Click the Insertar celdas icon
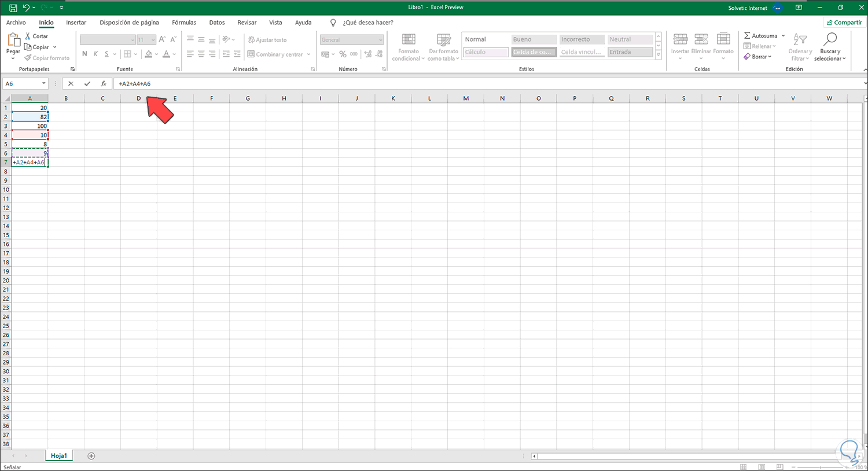 (681, 39)
